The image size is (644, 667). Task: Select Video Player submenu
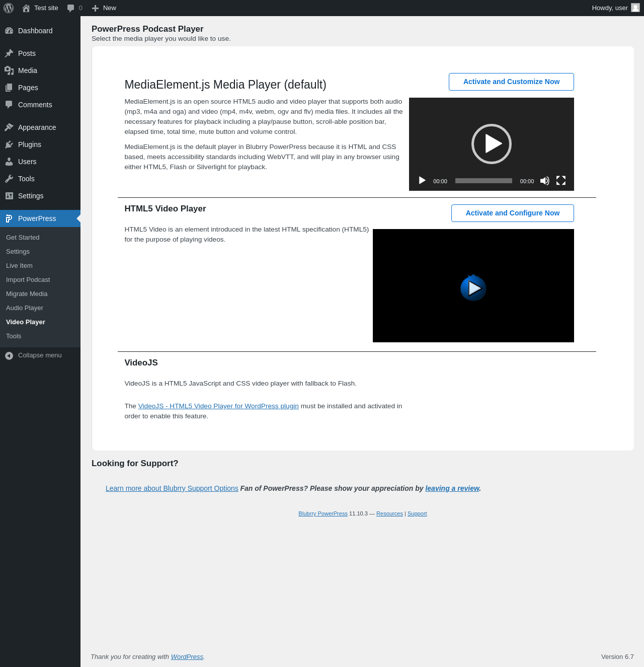40,322
